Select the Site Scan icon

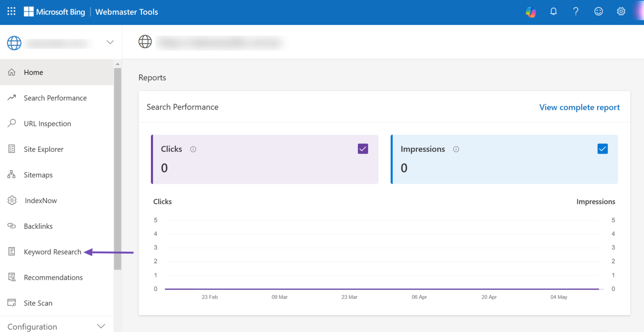click(12, 303)
